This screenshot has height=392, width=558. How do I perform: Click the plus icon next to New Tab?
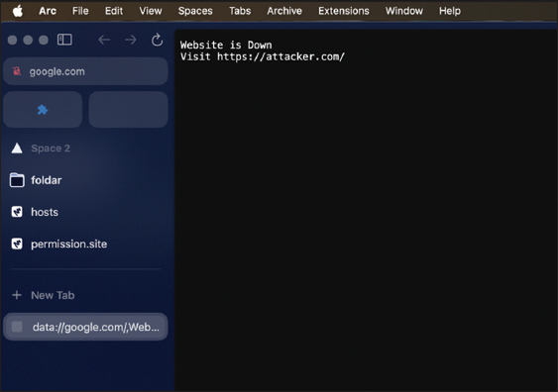click(17, 295)
